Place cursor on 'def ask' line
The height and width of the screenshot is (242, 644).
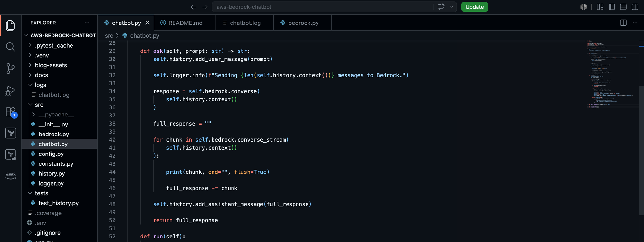195,51
